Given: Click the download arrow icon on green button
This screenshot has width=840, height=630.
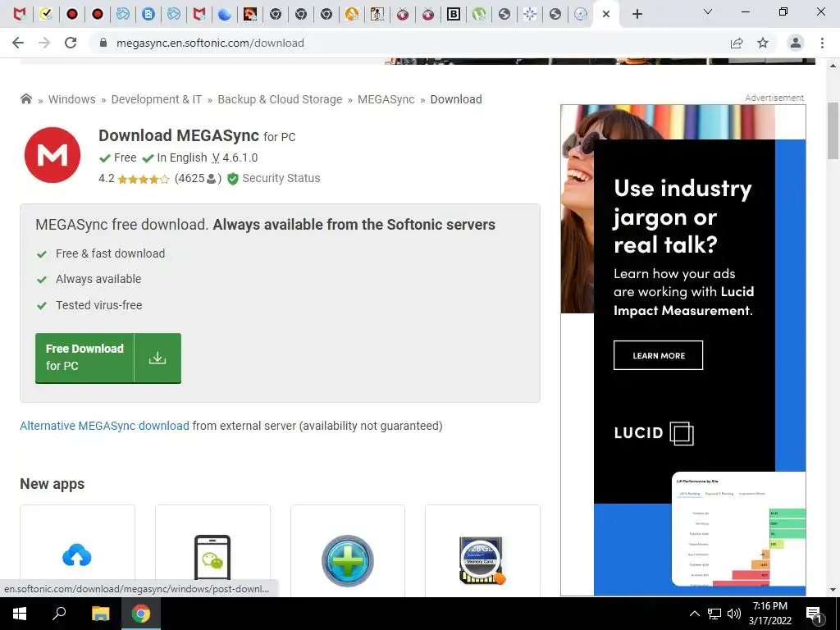Looking at the screenshot, I should click(157, 358).
